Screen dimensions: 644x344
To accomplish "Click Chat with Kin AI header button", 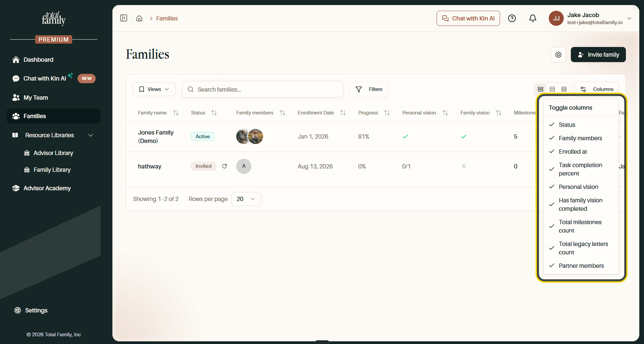I will tap(468, 18).
